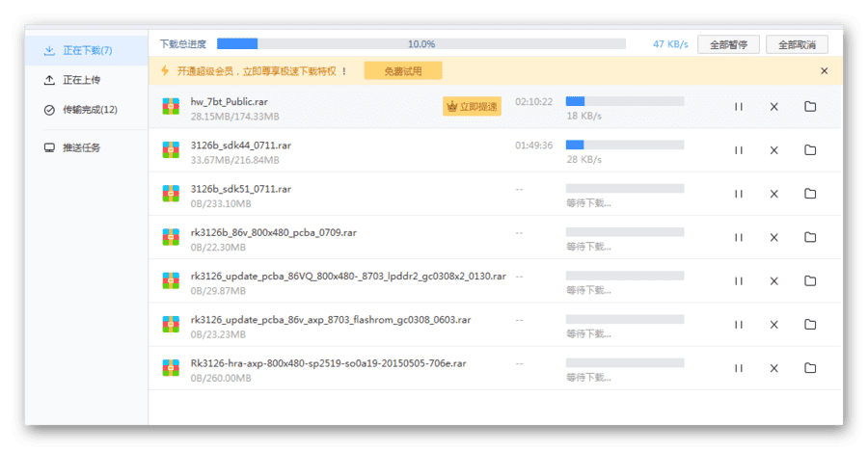The height and width of the screenshot is (450, 868).
Task: Open the 正在下载(7) tab
Action: (x=87, y=51)
